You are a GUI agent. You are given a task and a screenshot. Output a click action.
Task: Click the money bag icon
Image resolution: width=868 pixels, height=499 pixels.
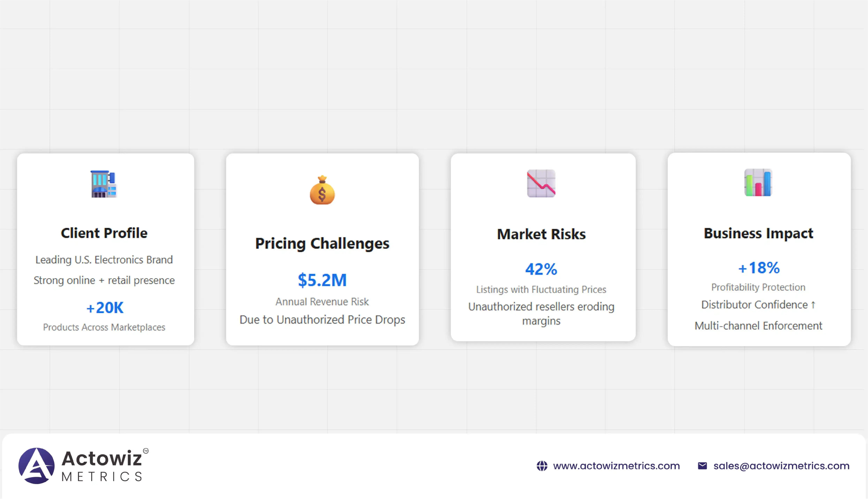[322, 190]
